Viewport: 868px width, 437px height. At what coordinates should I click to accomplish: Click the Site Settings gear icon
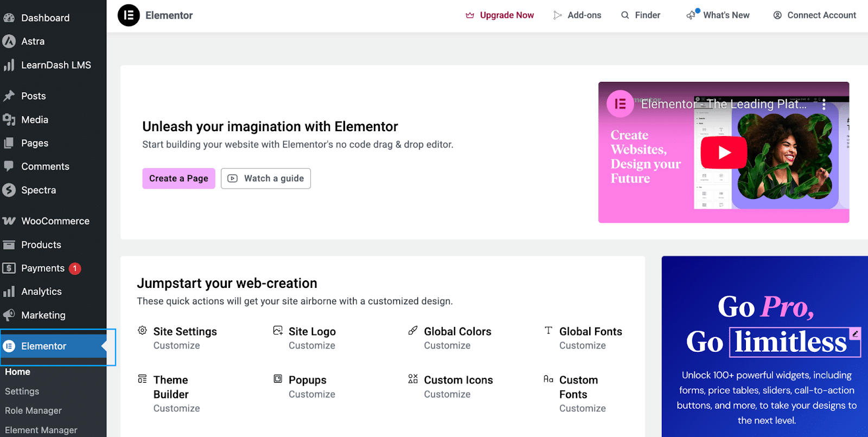coord(142,330)
